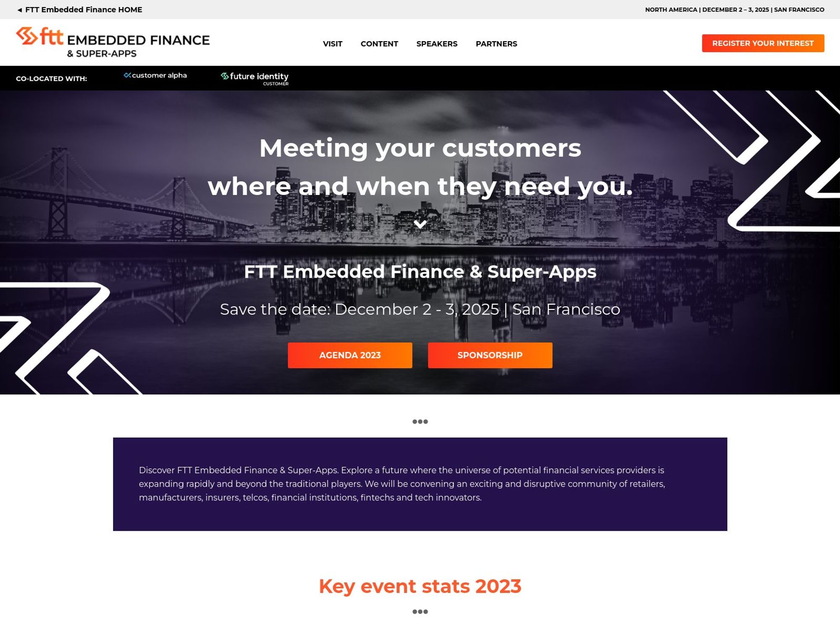Click the Future Identity Customer icon
Viewport: 840px width, 630px height.
point(255,78)
